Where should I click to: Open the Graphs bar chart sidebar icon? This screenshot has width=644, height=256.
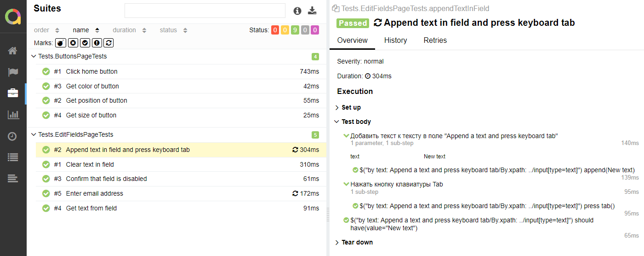click(13, 115)
